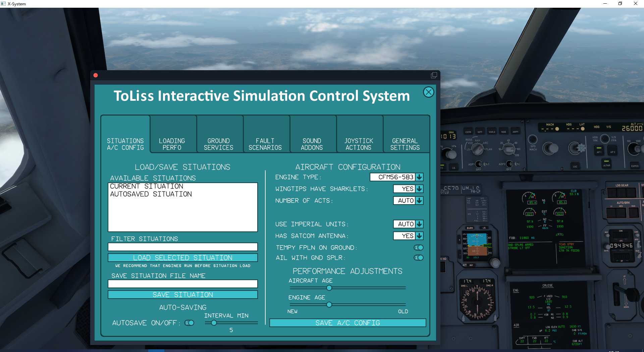Open the WINGTIPS HAVE SHARKLETS dropdown
Screen dimensions: 644x352
[x=419, y=189]
